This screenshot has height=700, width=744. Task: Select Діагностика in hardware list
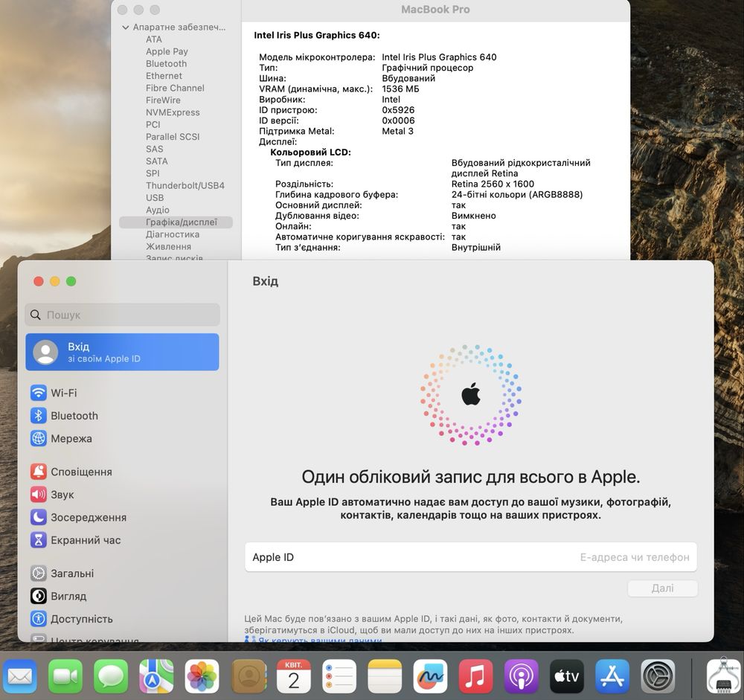(x=173, y=234)
